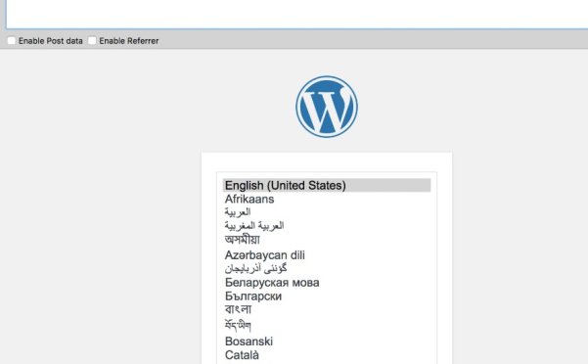The width and height of the screenshot is (588, 364).
Task: Enable the Post data checkbox
Action: coord(12,40)
